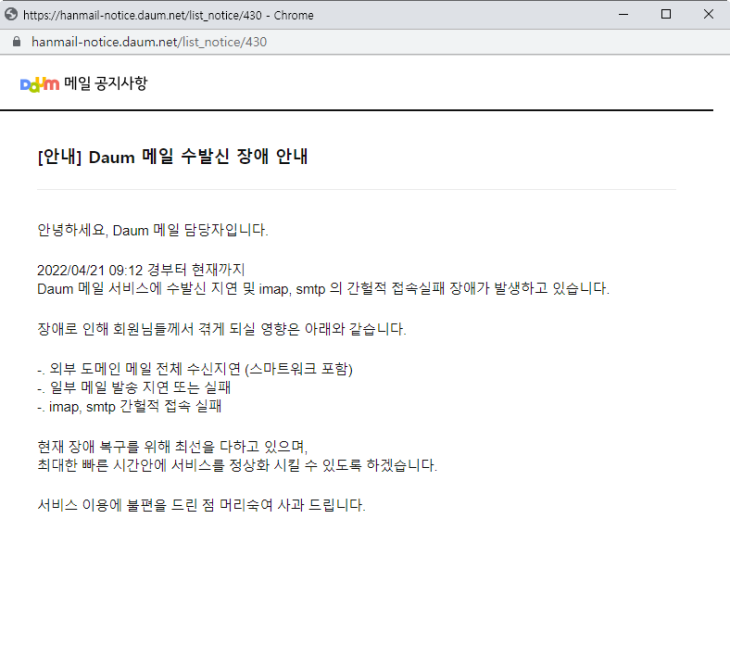This screenshot has width=730, height=658.
Task: Click the greeting line '안녕하세요, Daum 메일 담당자입니다'
Action: click(x=152, y=230)
